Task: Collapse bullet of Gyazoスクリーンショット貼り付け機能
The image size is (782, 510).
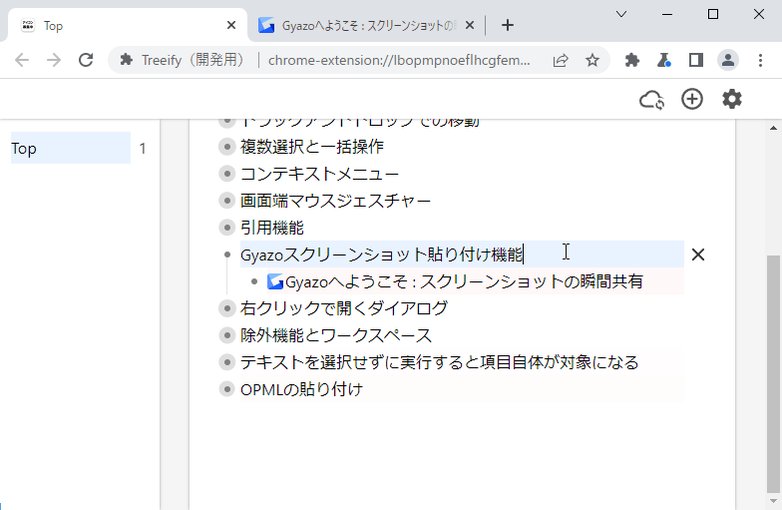Action: pyautogui.click(x=227, y=255)
